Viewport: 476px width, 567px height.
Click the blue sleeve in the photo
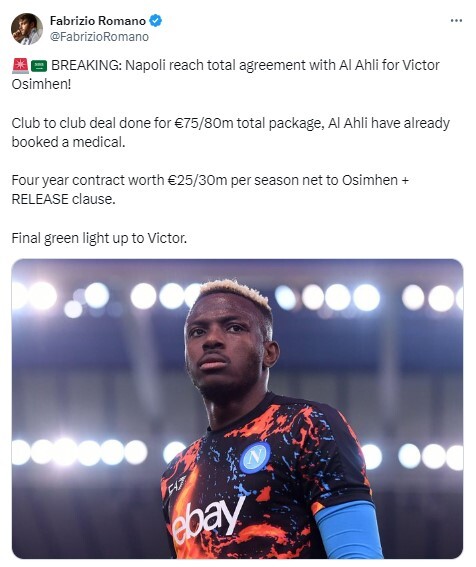coord(348,531)
